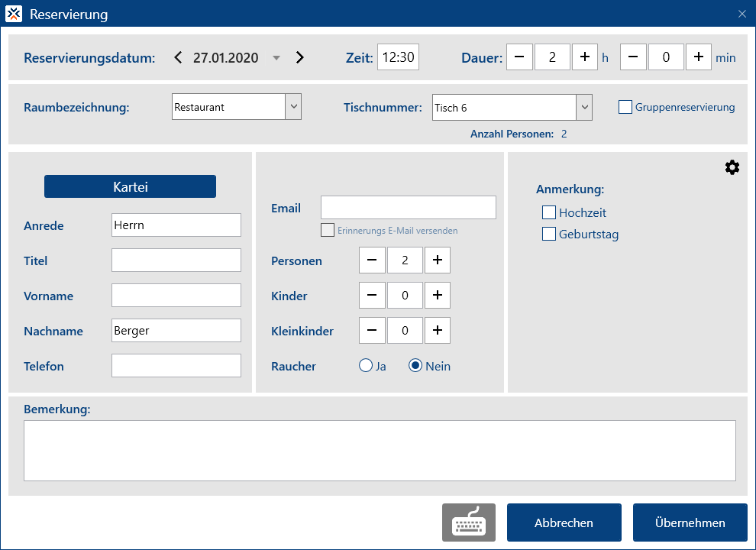Go to previous reservation date
The width and height of the screenshot is (756, 550).
178,57
